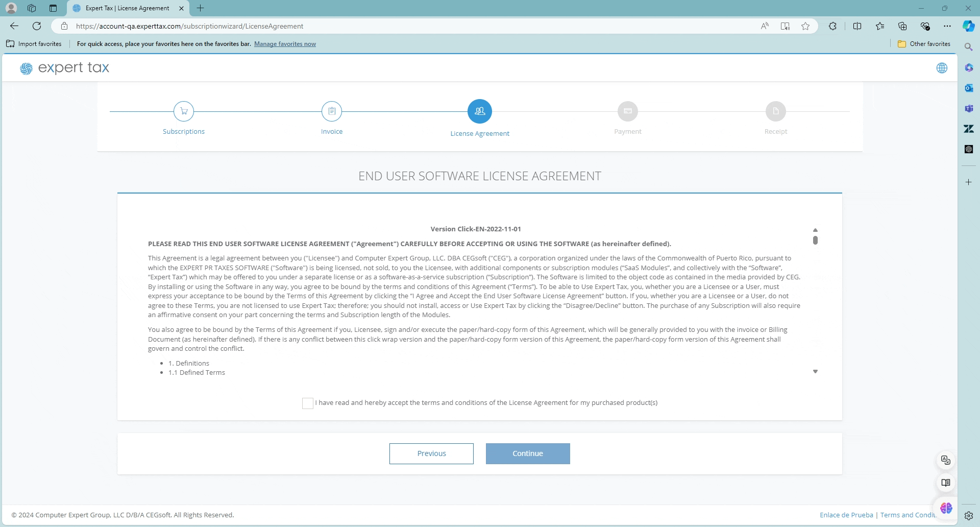The height and width of the screenshot is (527, 980).
Task: Open browser Extensions icon
Action: (832, 26)
